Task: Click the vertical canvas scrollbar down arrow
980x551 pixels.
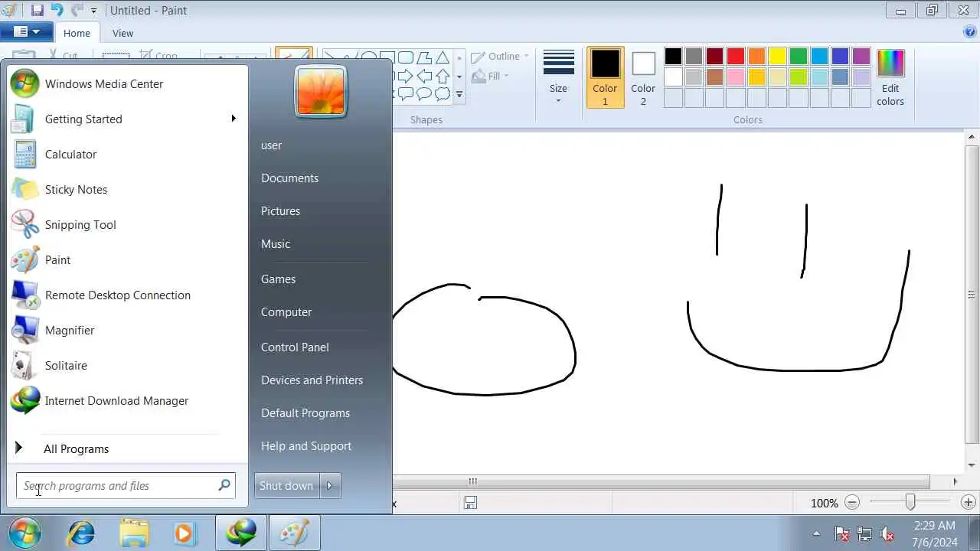Action: (972, 465)
